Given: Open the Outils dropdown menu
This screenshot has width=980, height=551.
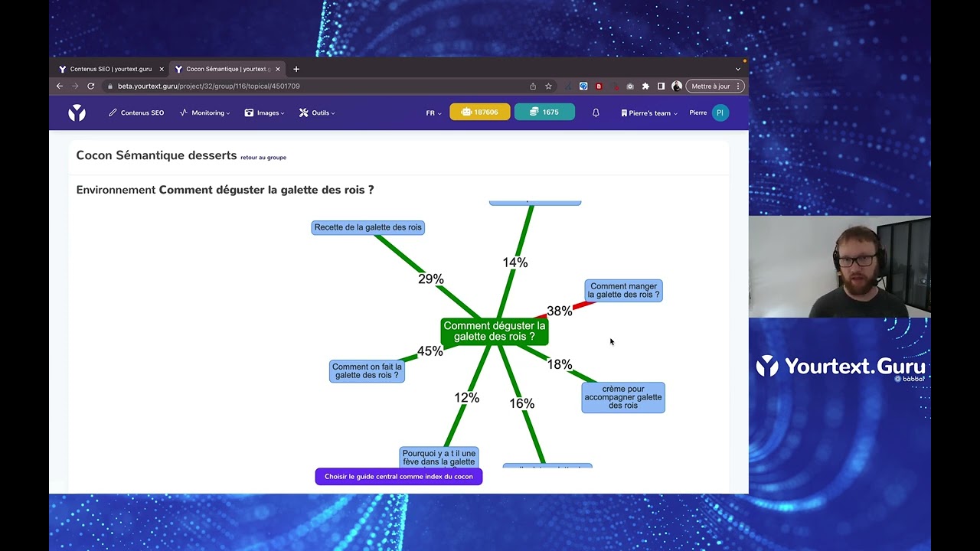Looking at the screenshot, I should (x=317, y=112).
